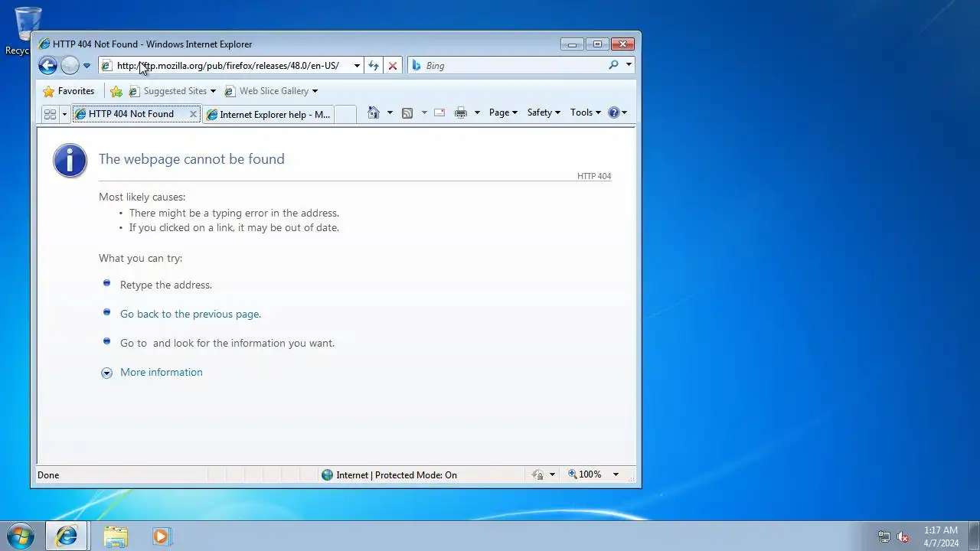Click Go back to the previous page link
980x551 pixels.
coord(190,314)
